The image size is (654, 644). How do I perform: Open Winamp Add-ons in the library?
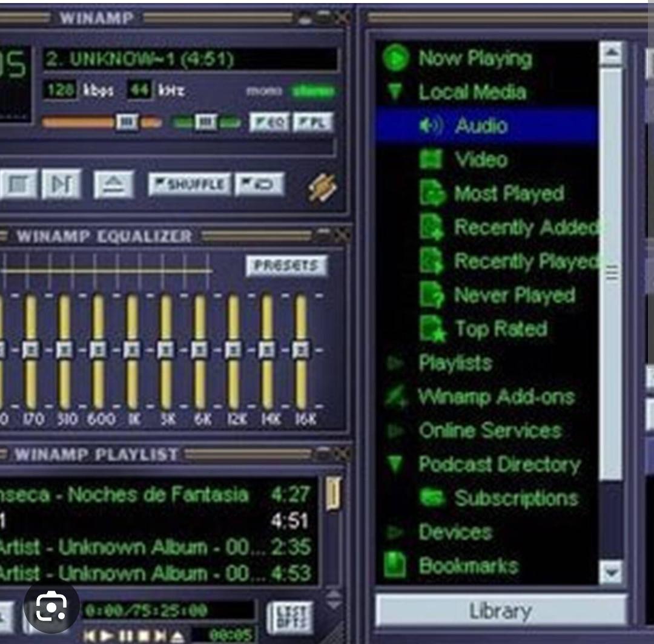tap(496, 396)
